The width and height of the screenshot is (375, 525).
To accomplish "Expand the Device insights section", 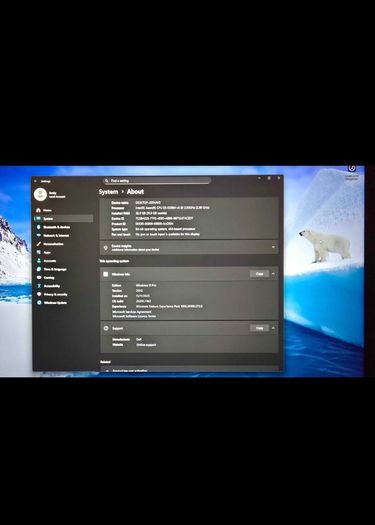I will [x=189, y=247].
